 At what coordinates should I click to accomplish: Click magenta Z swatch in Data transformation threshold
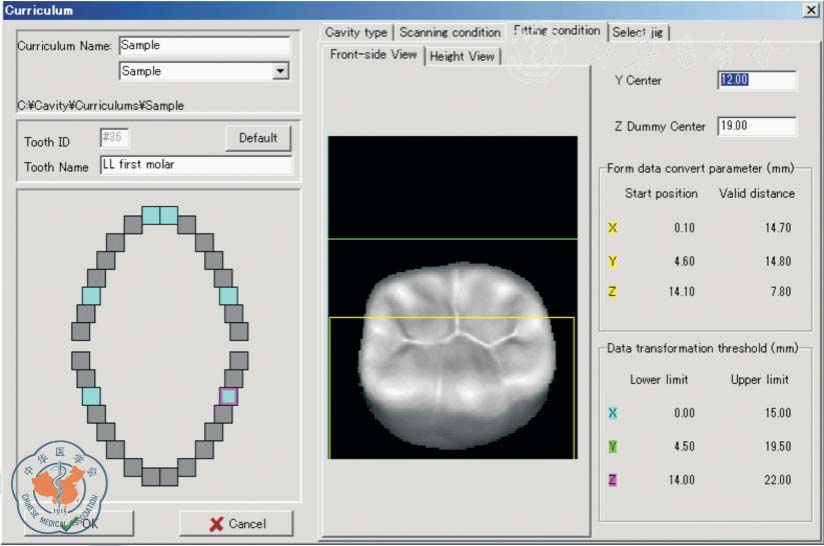coord(613,480)
